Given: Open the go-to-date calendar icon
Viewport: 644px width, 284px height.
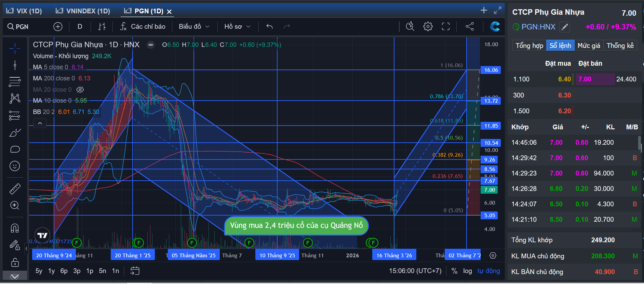Looking at the screenshot, I should click(135, 271).
